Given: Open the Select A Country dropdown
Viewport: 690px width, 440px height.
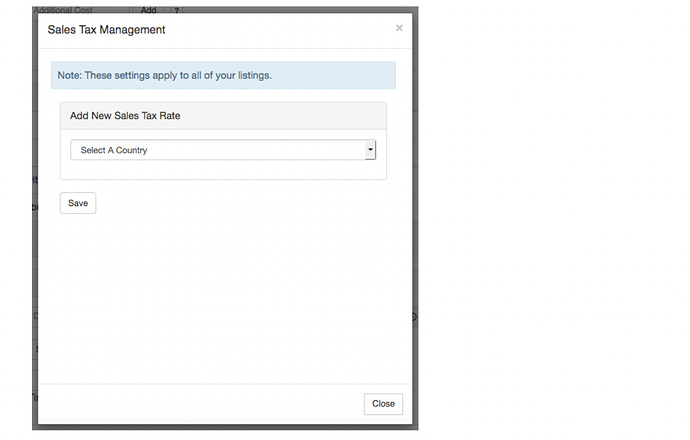Looking at the screenshot, I should coord(223,150).
